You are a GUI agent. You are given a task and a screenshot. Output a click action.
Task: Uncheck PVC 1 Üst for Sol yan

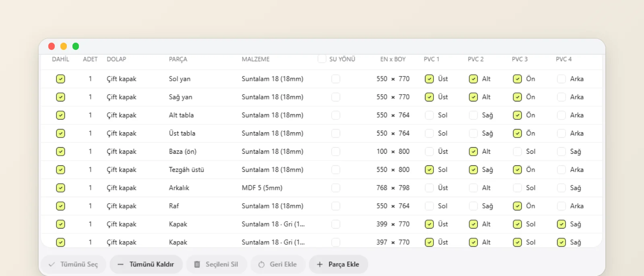pos(429,79)
